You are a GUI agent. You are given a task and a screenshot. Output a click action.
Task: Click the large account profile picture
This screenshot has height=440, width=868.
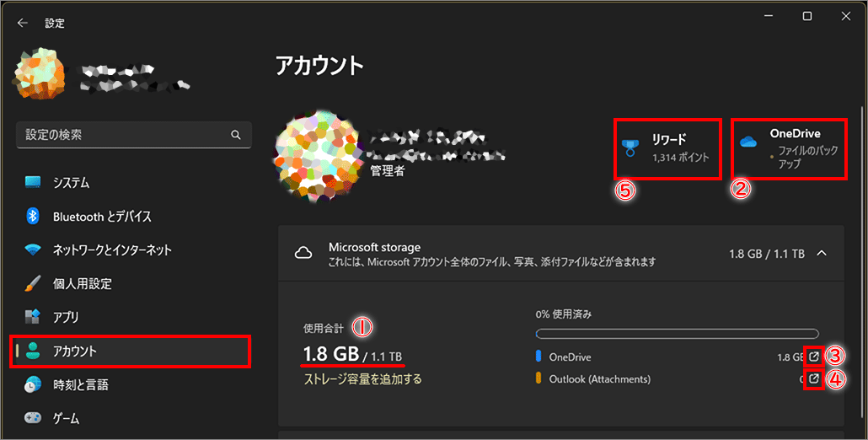(317, 155)
